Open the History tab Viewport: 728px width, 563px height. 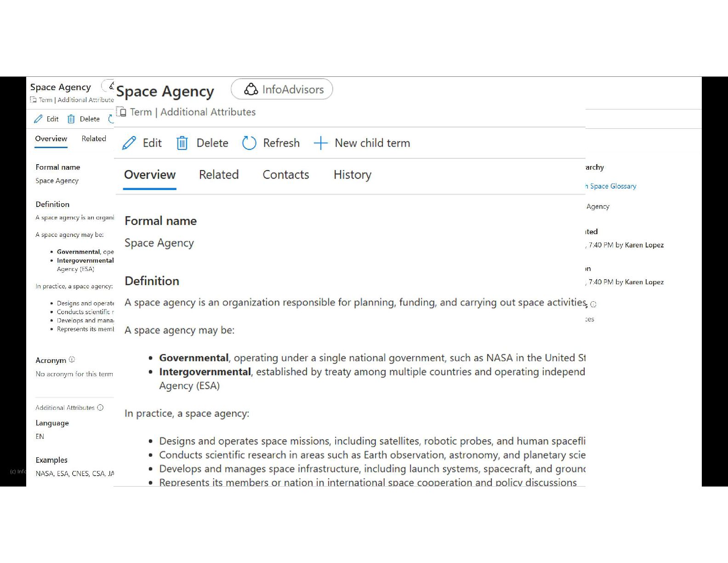[353, 175]
